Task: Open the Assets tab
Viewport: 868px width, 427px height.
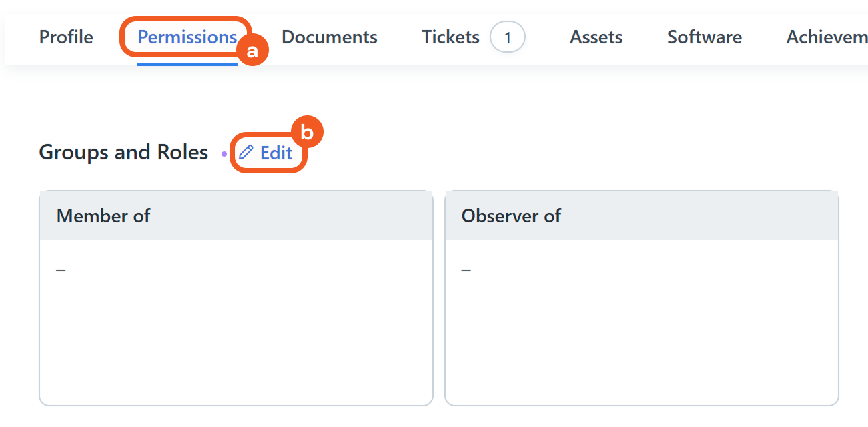Action: coord(596,37)
